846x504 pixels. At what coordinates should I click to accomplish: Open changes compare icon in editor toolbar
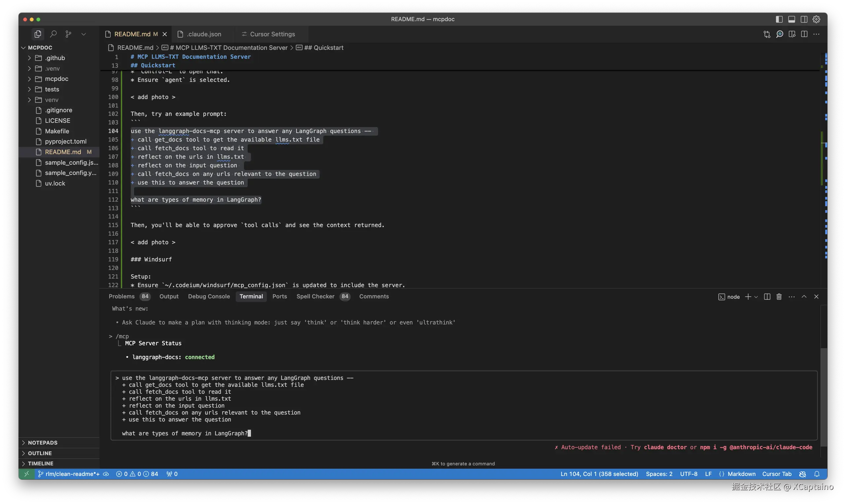pos(767,34)
